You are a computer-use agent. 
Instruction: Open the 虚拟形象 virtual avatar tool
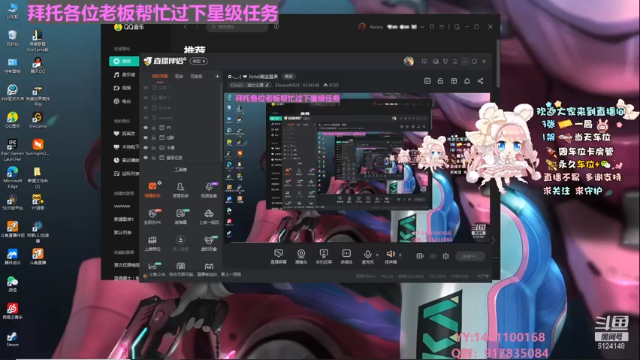pyautogui.click(x=209, y=243)
